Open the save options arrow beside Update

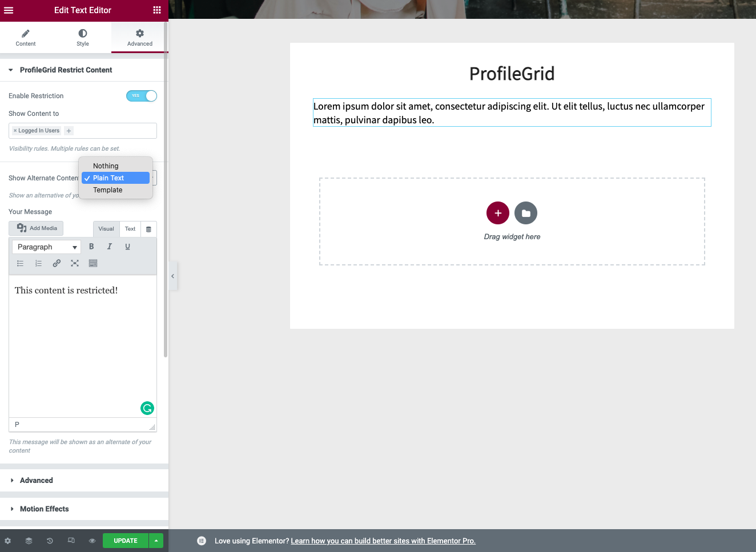click(156, 541)
